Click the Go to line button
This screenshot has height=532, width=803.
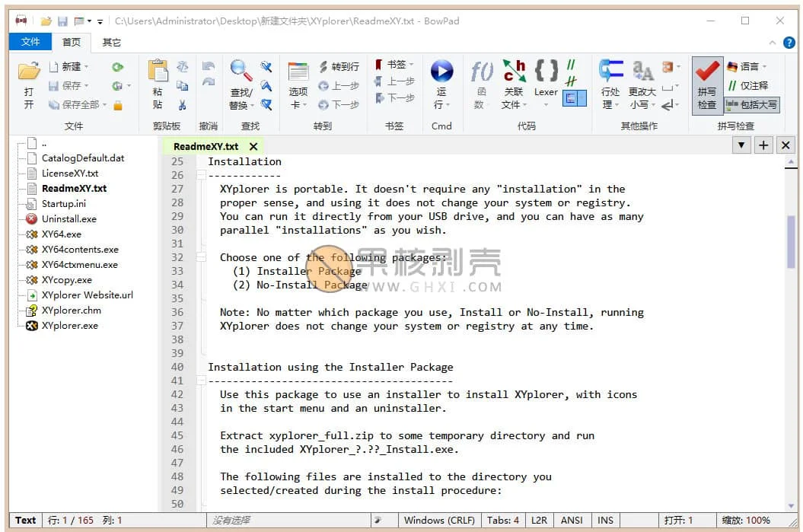point(339,67)
